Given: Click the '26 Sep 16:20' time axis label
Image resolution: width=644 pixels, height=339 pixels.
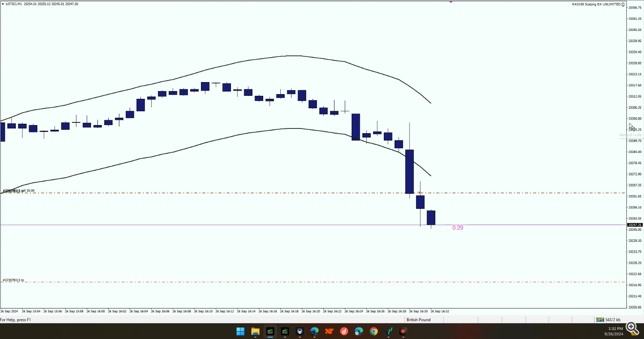Looking at the screenshot, I should tap(311, 311).
